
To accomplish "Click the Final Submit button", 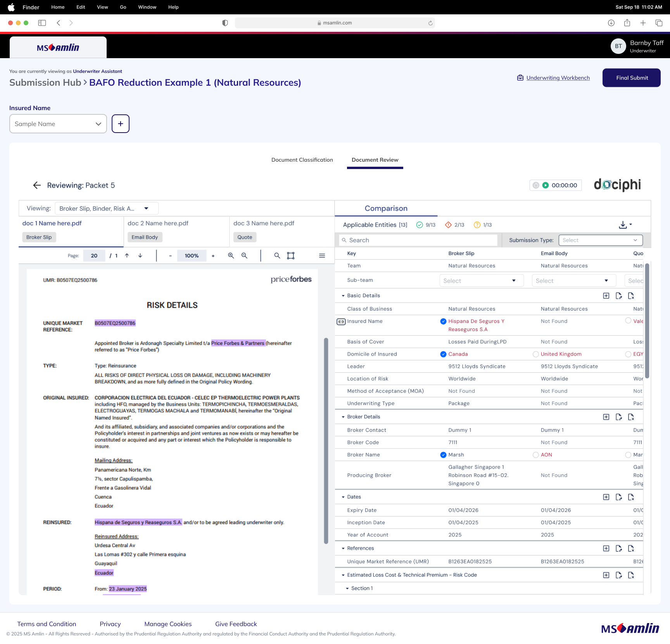I will [631, 78].
